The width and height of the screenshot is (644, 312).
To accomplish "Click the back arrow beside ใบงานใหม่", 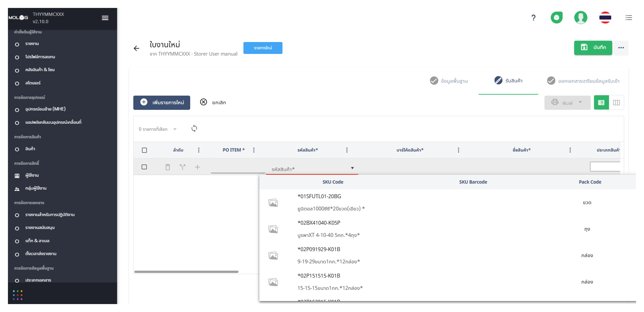I will click(136, 48).
